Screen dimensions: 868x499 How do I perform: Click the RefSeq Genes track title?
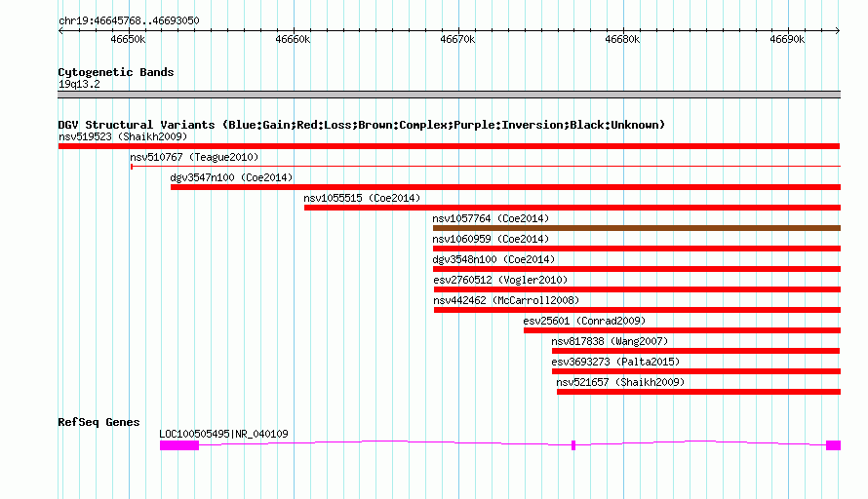[x=99, y=422]
